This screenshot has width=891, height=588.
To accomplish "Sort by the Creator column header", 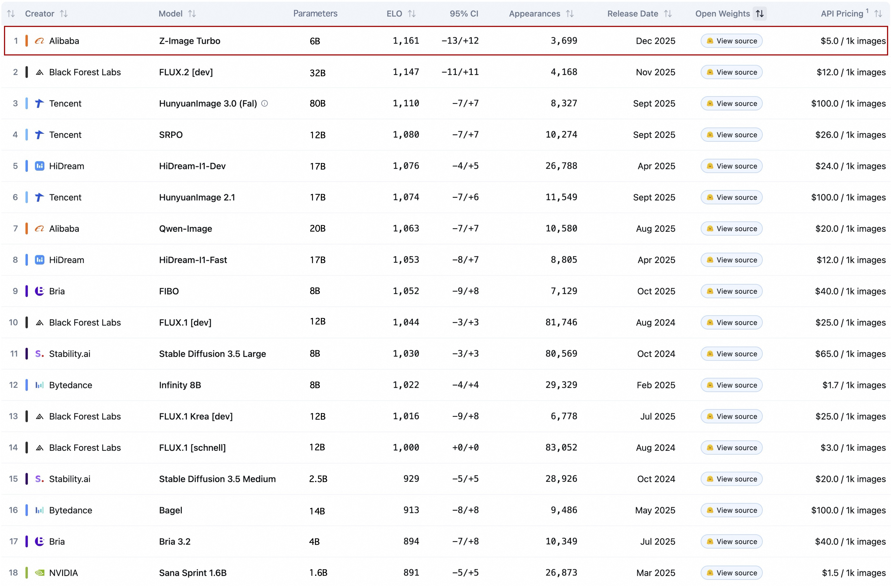I will tap(64, 14).
